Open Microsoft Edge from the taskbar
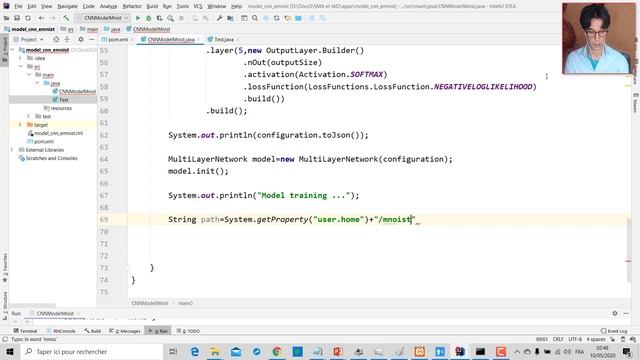 pyautogui.click(x=195, y=351)
